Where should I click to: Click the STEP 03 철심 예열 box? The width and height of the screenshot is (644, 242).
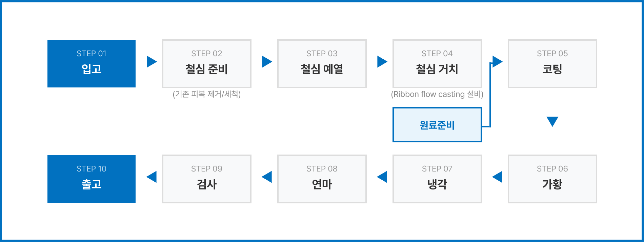322,64
